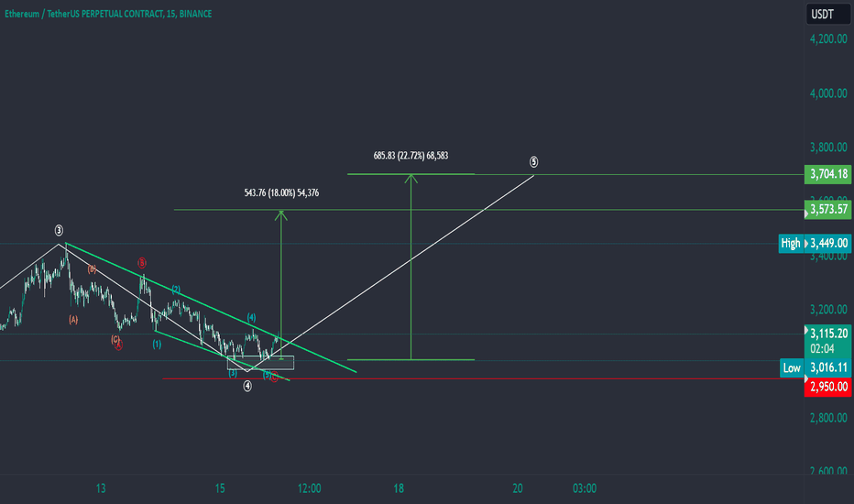Select the 22.72% measurement arrow

411,267
